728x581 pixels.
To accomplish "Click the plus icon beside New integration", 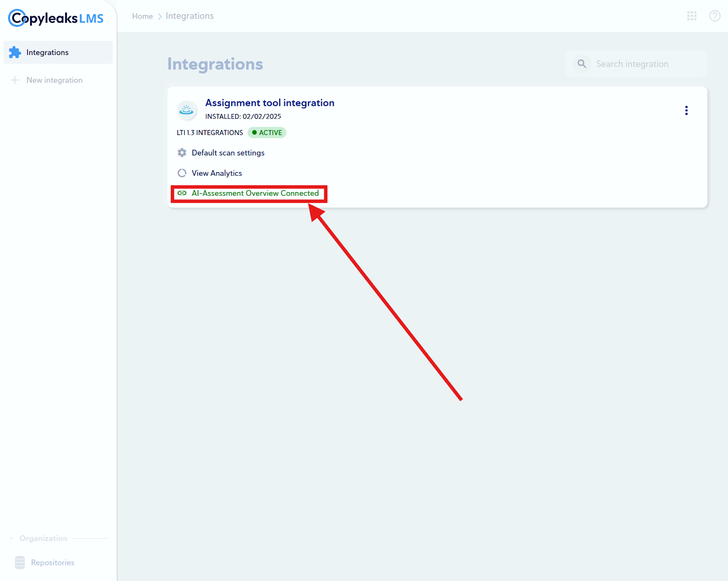I will pyautogui.click(x=15, y=80).
